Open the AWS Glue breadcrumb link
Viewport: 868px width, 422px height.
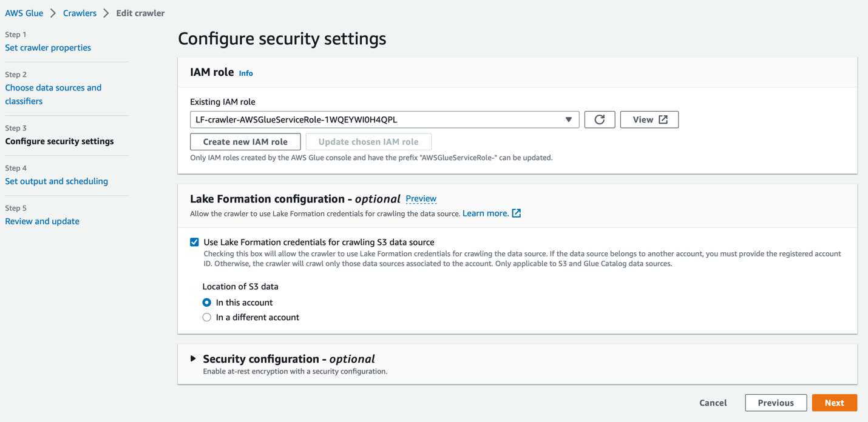24,13
